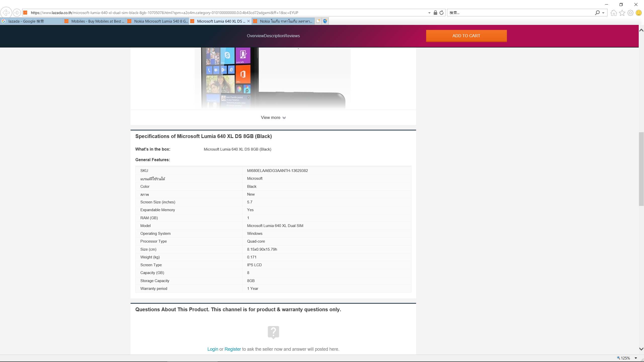
Task: Open the 125% zoom level dropdown
Action: pyautogui.click(x=636, y=358)
